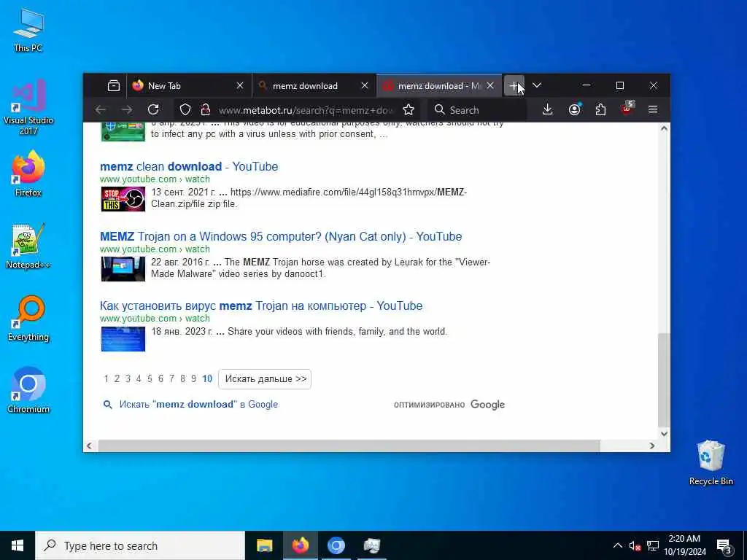Focus the Firefox Search box
747x560 pixels.
pyautogui.click(x=478, y=110)
